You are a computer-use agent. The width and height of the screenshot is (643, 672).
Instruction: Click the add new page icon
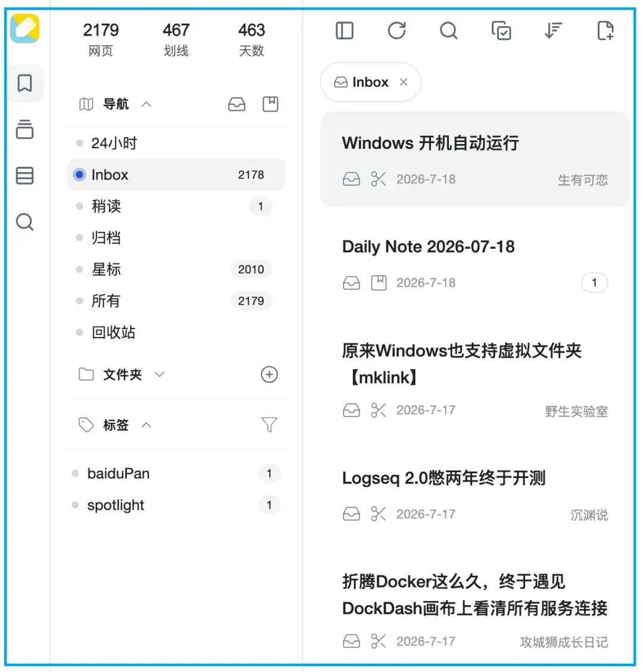[x=605, y=31]
